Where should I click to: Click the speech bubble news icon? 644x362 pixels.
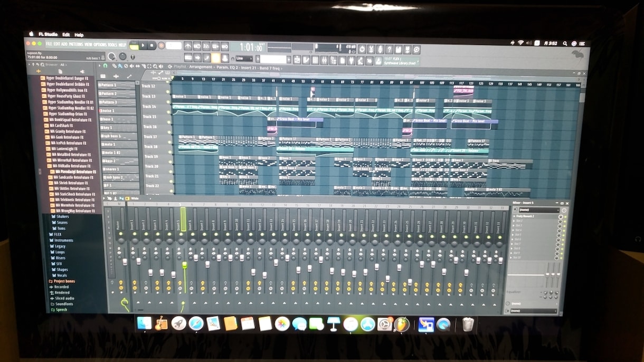click(416, 49)
